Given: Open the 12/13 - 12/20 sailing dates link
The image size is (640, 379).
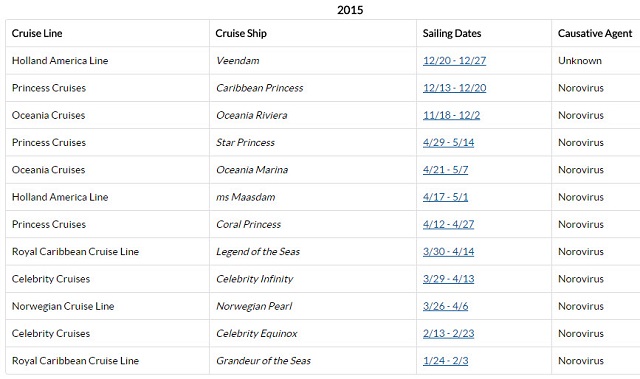Looking at the screenshot, I should click(454, 88).
